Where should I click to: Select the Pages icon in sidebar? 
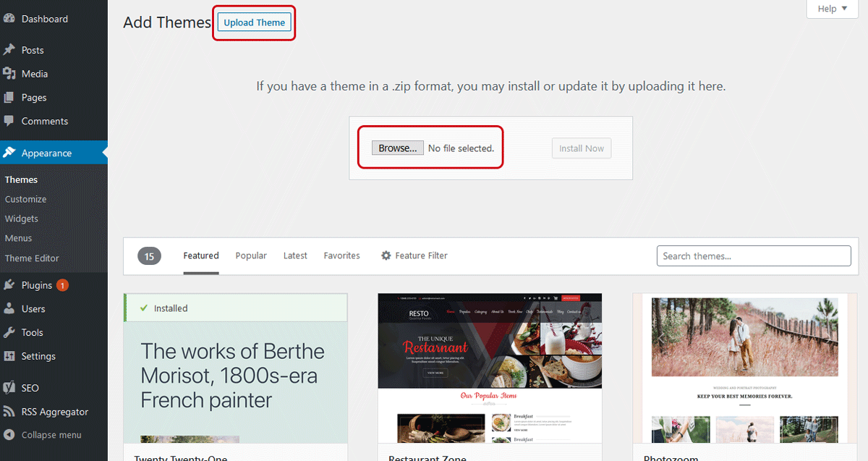point(9,98)
